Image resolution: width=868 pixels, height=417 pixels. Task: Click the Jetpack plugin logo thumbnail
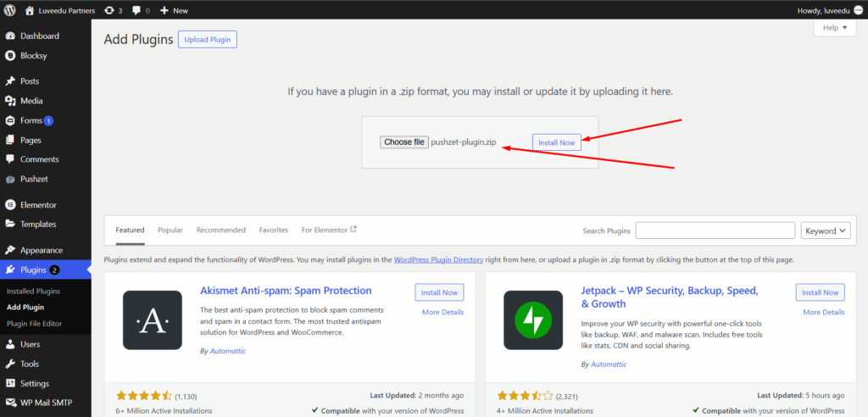click(x=533, y=320)
